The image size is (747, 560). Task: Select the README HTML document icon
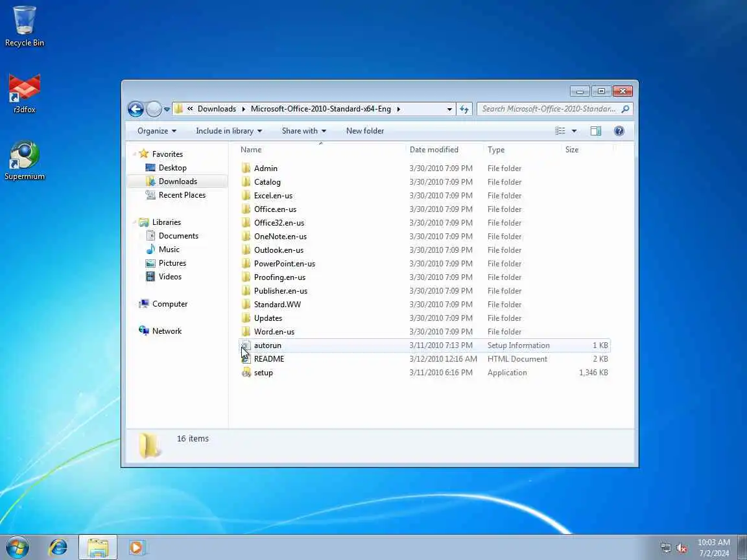tap(246, 359)
